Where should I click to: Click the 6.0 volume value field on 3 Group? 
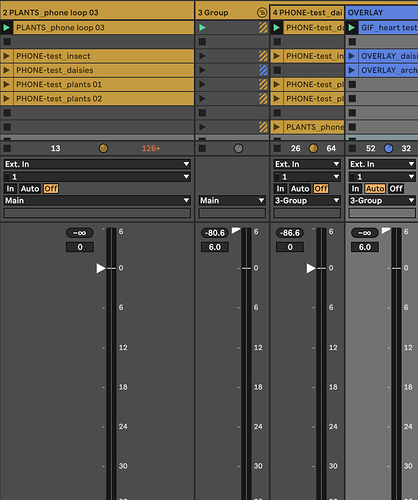click(x=215, y=247)
